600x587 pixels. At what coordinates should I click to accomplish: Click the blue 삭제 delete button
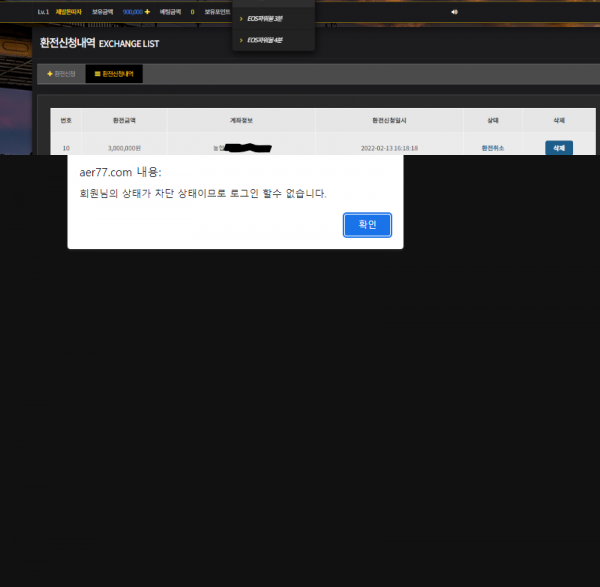558,147
